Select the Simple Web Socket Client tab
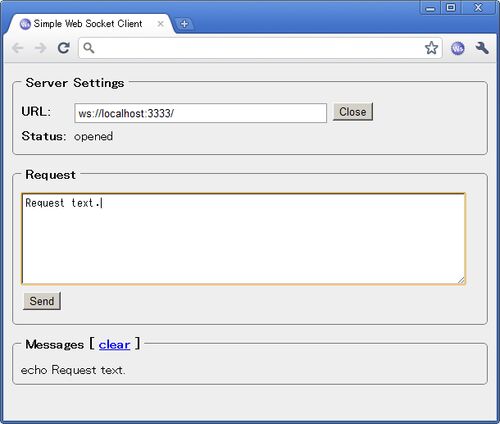This screenshot has height=424, width=500. click(x=90, y=24)
